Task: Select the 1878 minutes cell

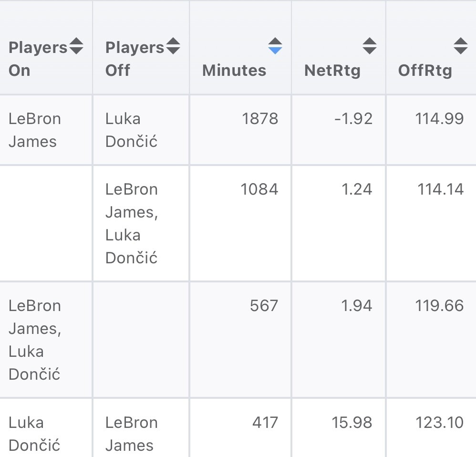Action: [x=260, y=119]
